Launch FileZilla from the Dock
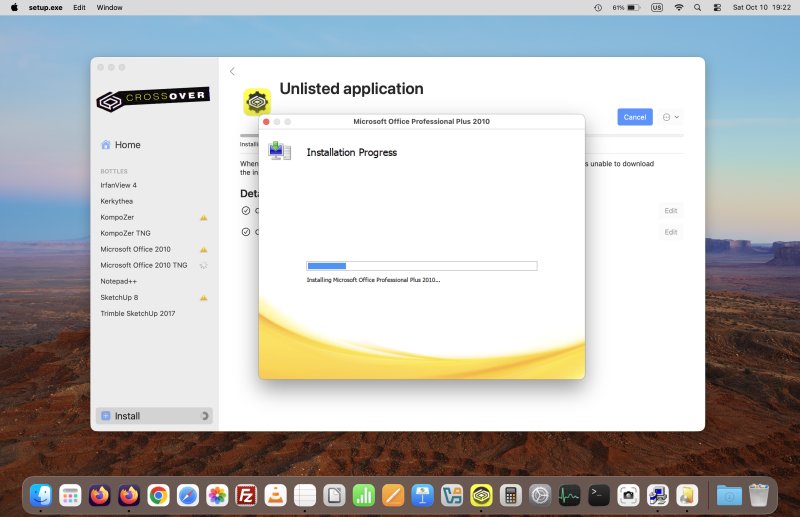Viewport: 800px width, 517px height. (246, 495)
